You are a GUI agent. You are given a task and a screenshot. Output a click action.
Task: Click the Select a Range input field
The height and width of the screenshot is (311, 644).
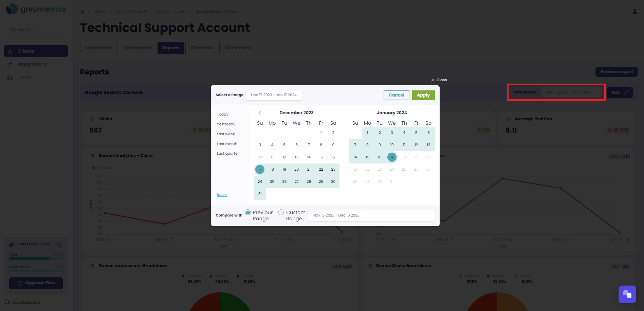tap(273, 95)
